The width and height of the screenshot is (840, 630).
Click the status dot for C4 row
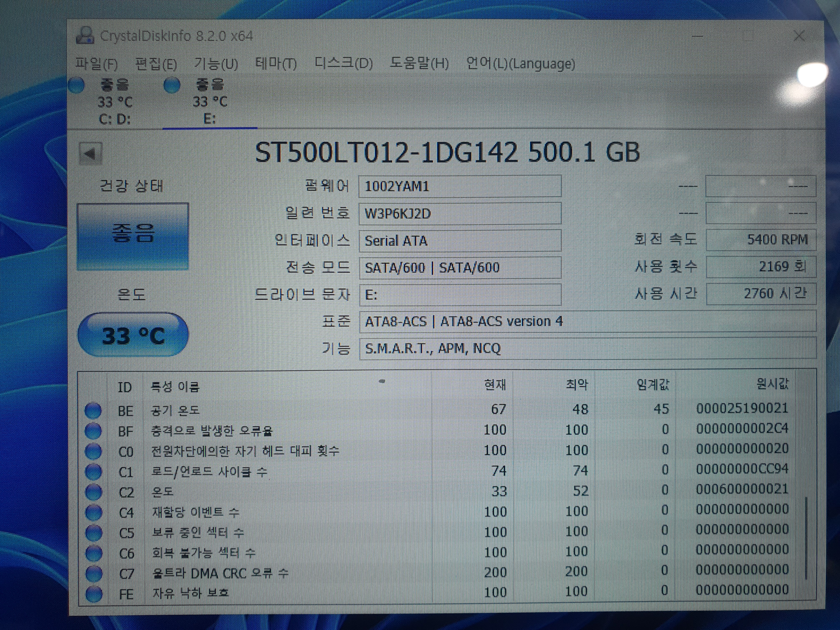pyautogui.click(x=93, y=513)
